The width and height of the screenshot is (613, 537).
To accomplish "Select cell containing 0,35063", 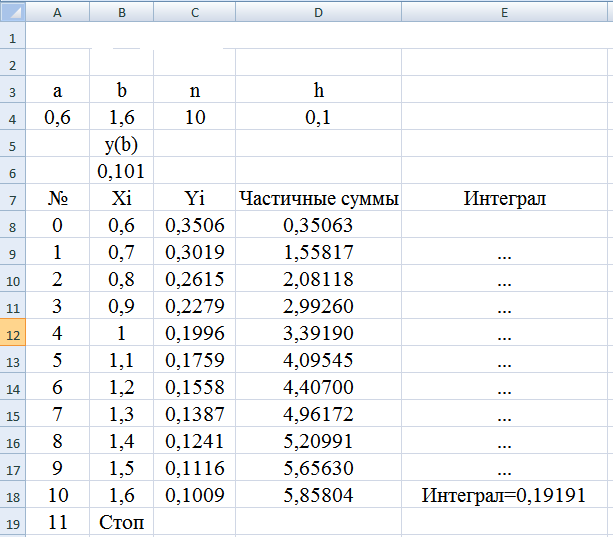I will pyautogui.click(x=319, y=224).
